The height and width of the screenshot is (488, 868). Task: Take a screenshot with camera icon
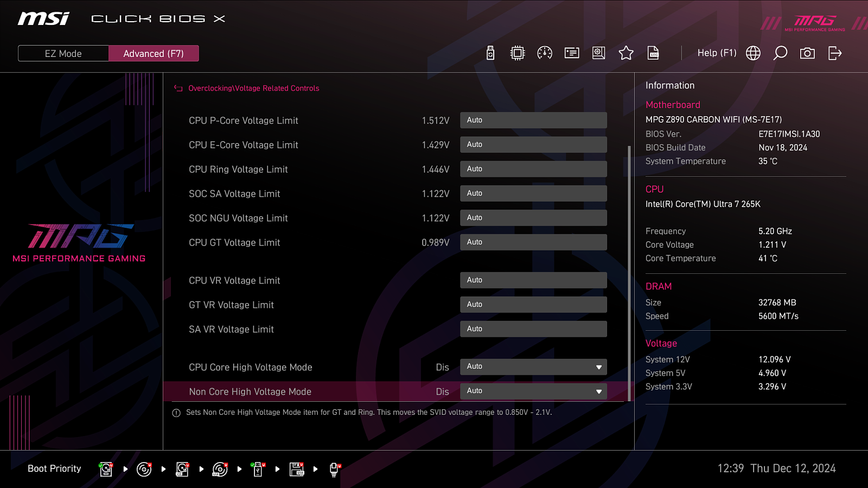807,53
